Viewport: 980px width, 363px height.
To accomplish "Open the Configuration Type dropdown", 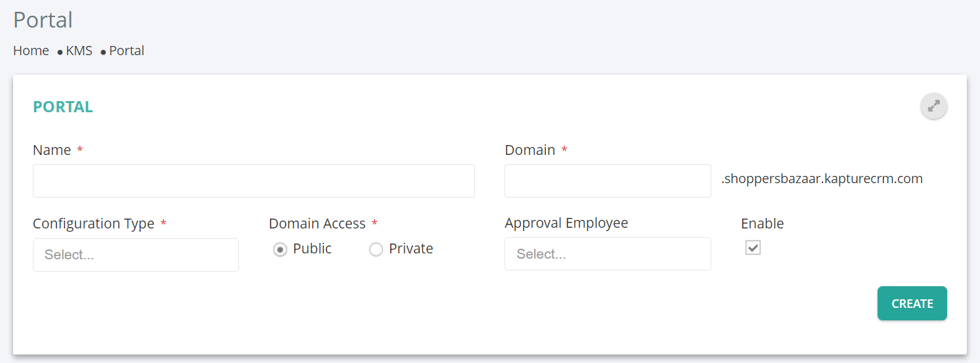I will click(x=136, y=255).
